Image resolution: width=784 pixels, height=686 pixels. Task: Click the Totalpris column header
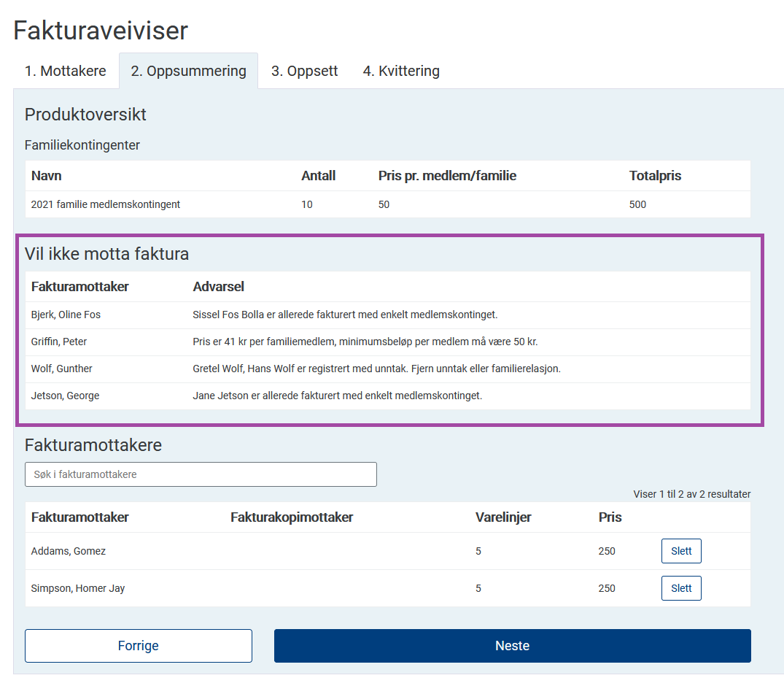coord(655,176)
